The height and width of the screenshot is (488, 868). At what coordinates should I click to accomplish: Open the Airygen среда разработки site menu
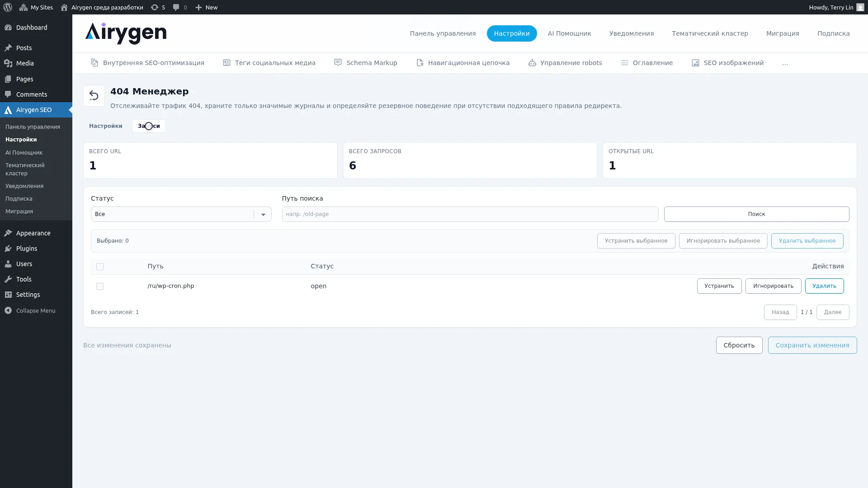click(102, 7)
